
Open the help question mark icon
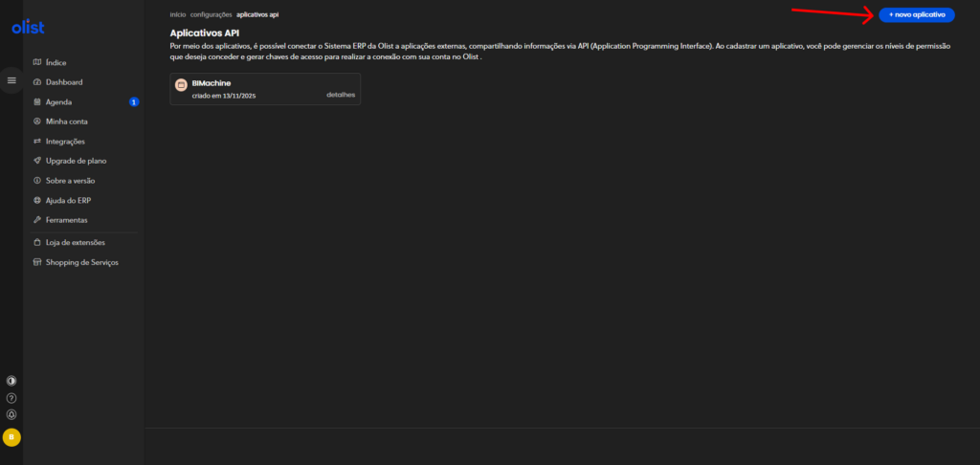pos(11,398)
